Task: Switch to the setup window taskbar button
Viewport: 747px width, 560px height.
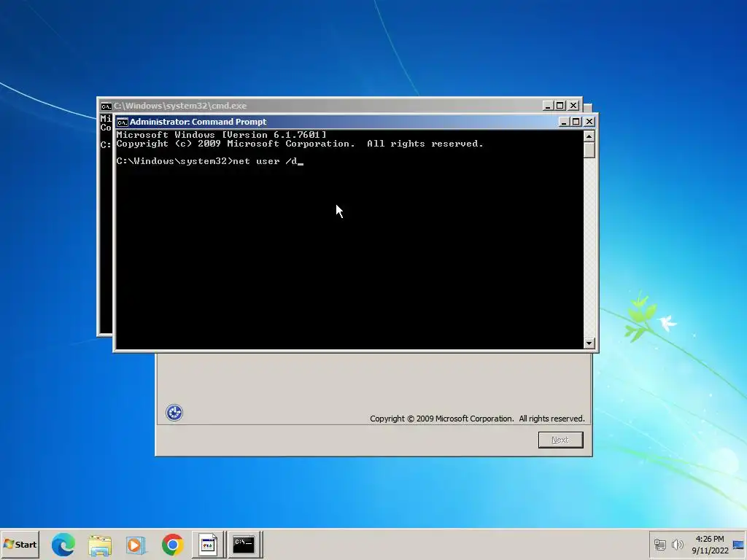Action: coord(208,544)
